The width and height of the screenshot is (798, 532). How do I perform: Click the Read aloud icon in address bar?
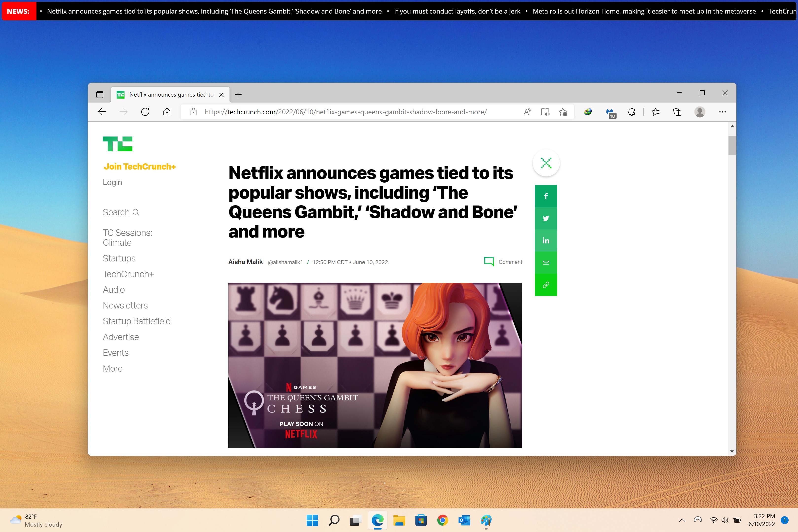(x=527, y=112)
